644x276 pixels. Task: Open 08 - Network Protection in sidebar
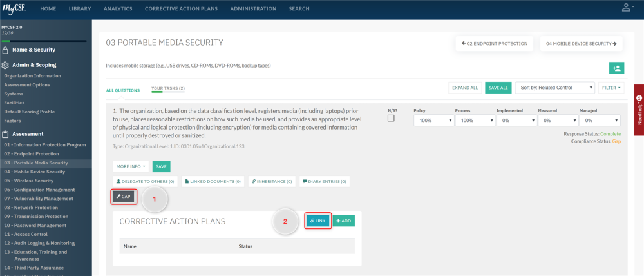point(31,208)
